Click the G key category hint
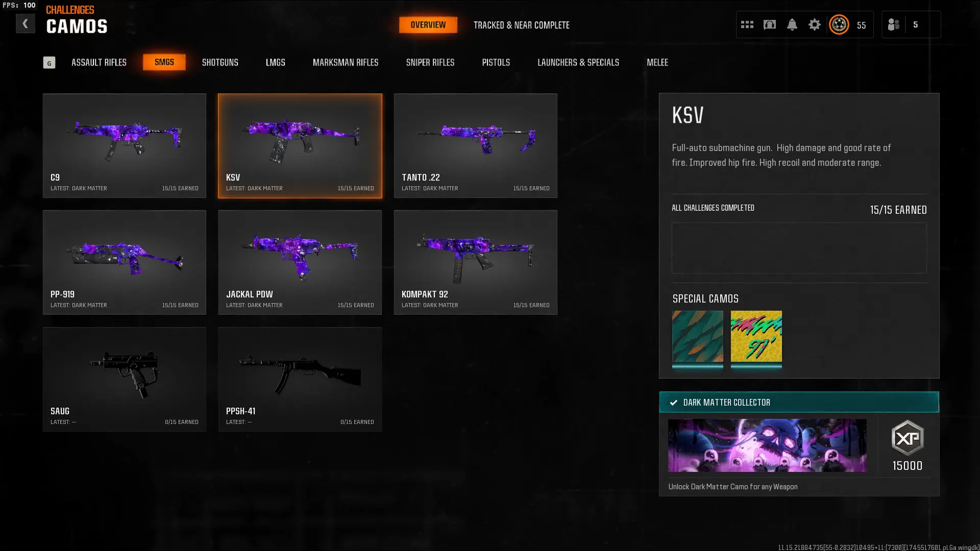Viewport: 980px width, 551px height. tap(49, 63)
